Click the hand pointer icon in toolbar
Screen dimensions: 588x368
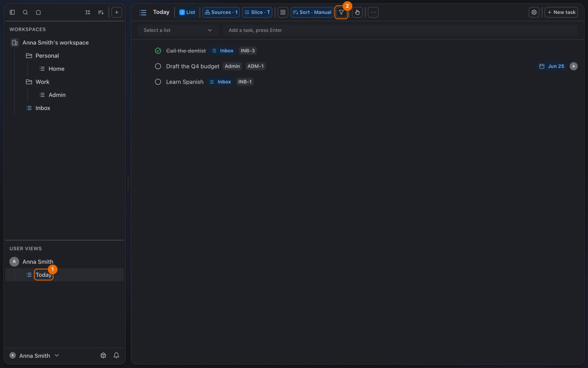[x=357, y=12]
